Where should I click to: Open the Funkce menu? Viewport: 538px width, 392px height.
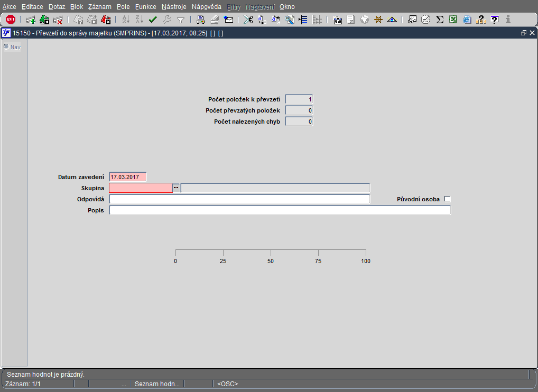click(145, 7)
